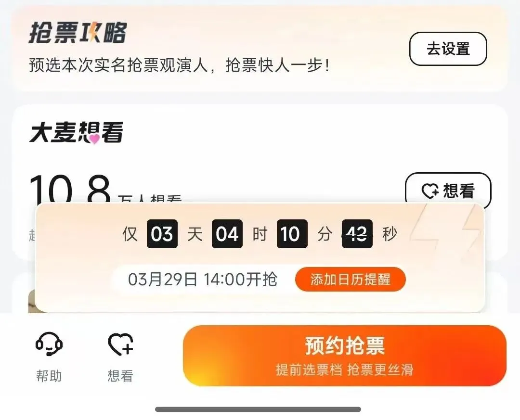The height and width of the screenshot is (420, 520).
Task: Open the partially hidden thumbnail below countdown banner
Action: 32,301
